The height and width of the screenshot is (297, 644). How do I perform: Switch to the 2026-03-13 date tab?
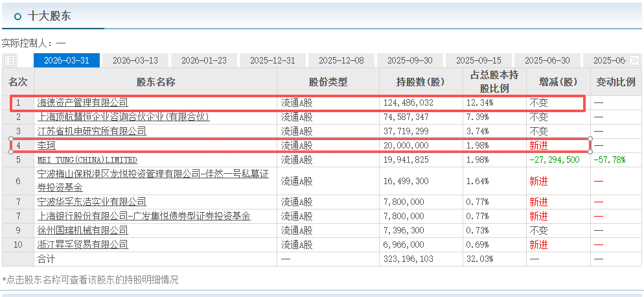135,60
